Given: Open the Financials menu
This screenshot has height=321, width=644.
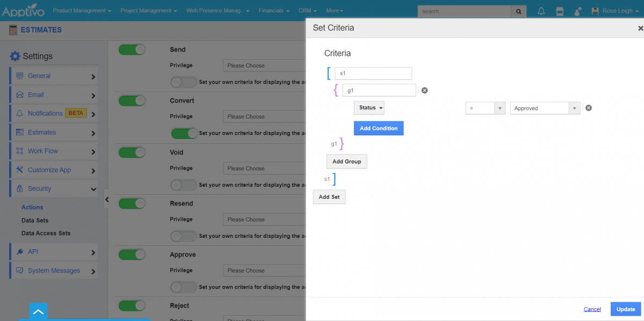Looking at the screenshot, I should point(274,11).
